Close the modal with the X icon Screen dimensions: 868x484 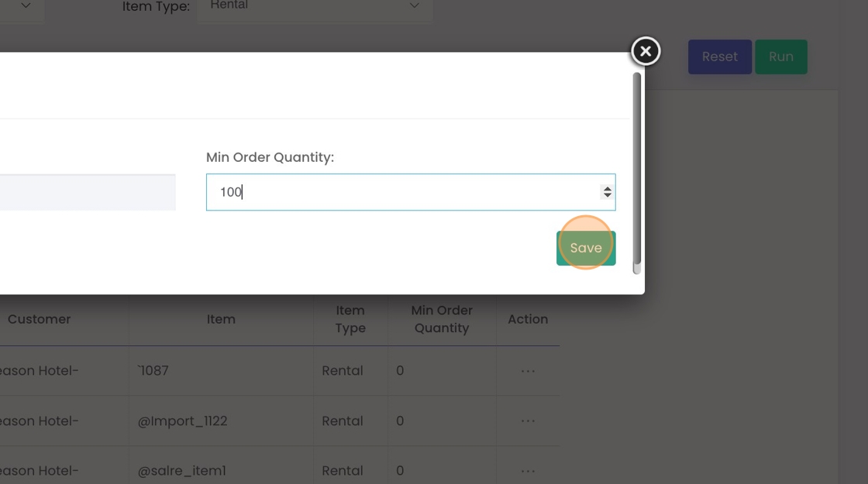click(646, 51)
